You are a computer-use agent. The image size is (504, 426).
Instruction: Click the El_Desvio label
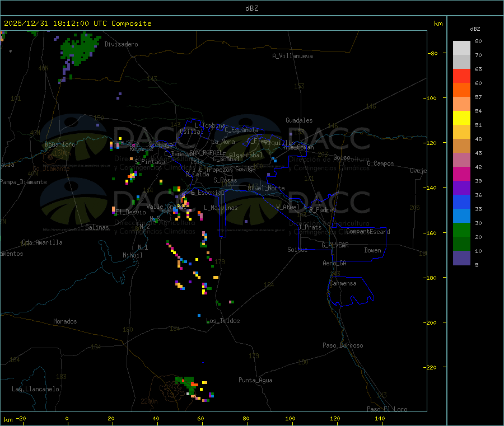click(130, 212)
